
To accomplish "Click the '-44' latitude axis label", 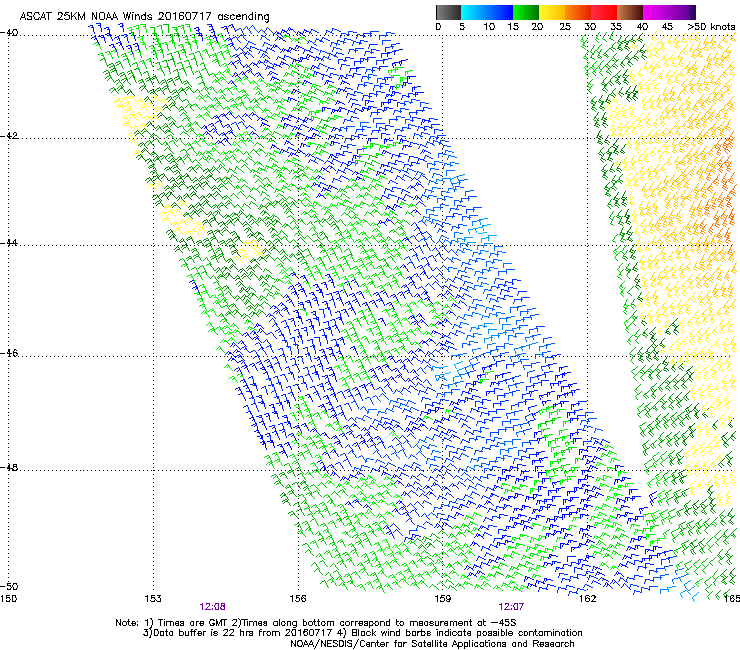I will point(9,243).
